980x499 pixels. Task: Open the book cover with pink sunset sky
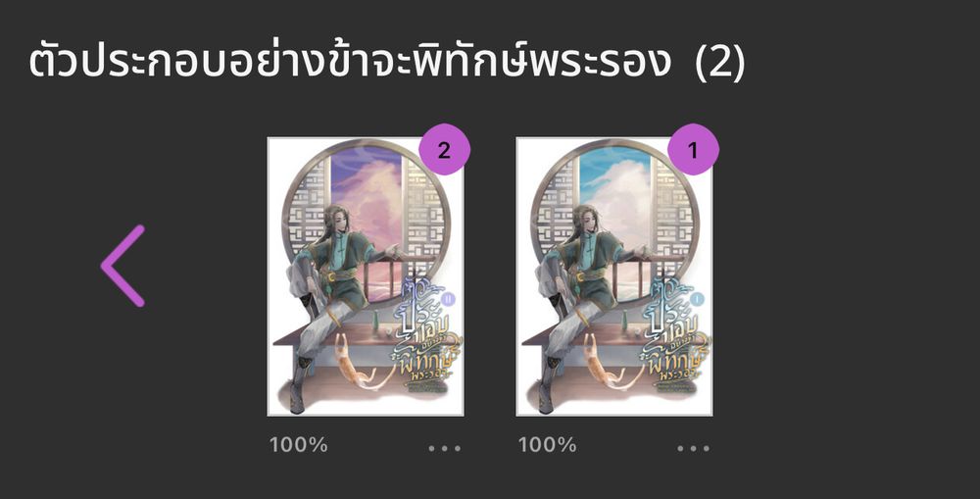coord(366,276)
